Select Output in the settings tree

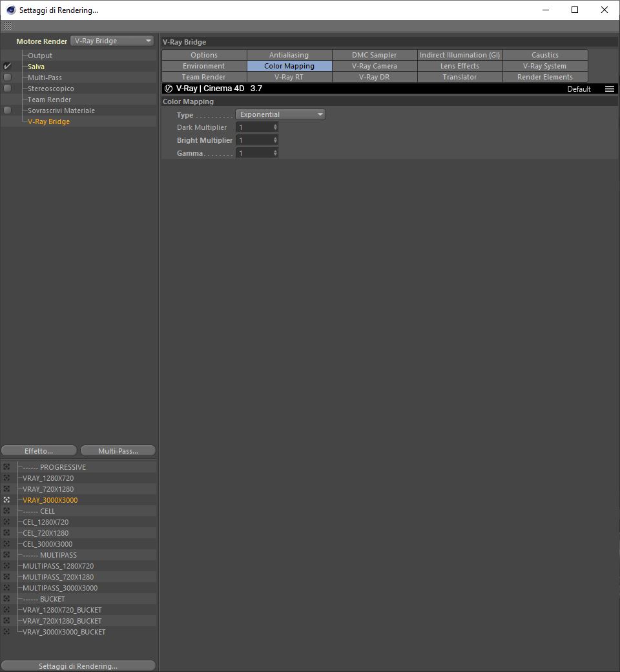40,56
